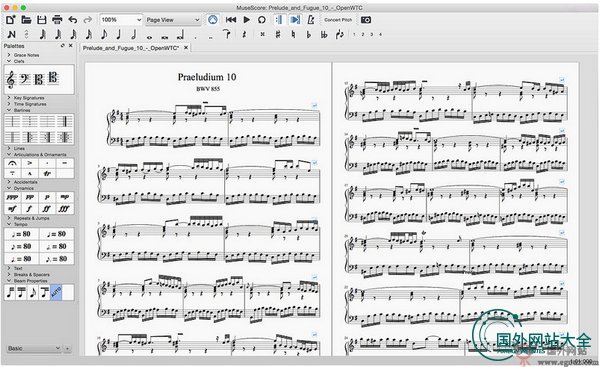
Task: Toggle loop playback
Action: click(262, 20)
